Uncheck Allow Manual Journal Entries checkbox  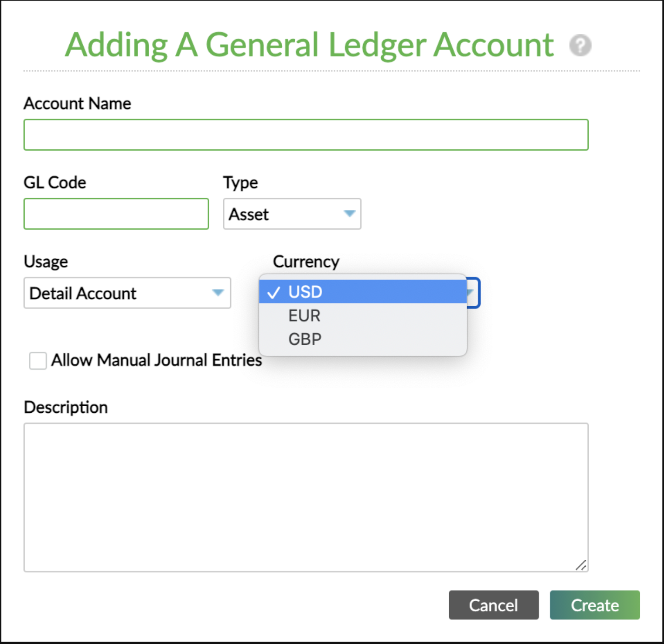coord(38,360)
